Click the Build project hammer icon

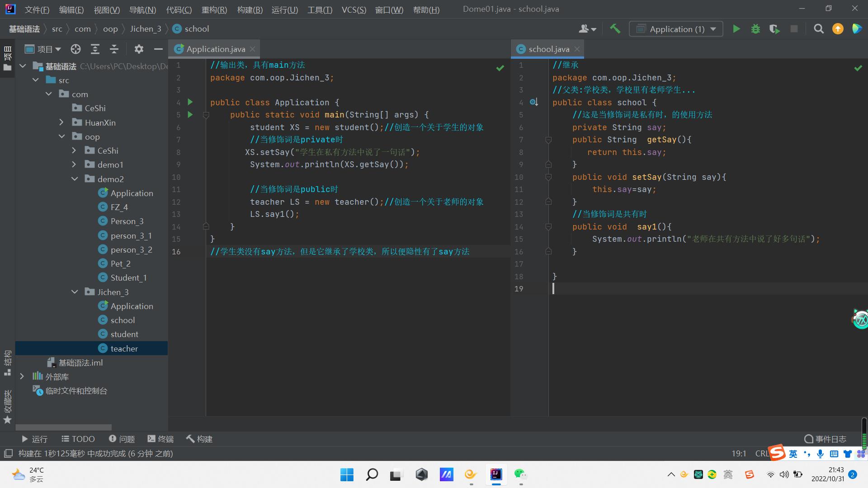615,29
